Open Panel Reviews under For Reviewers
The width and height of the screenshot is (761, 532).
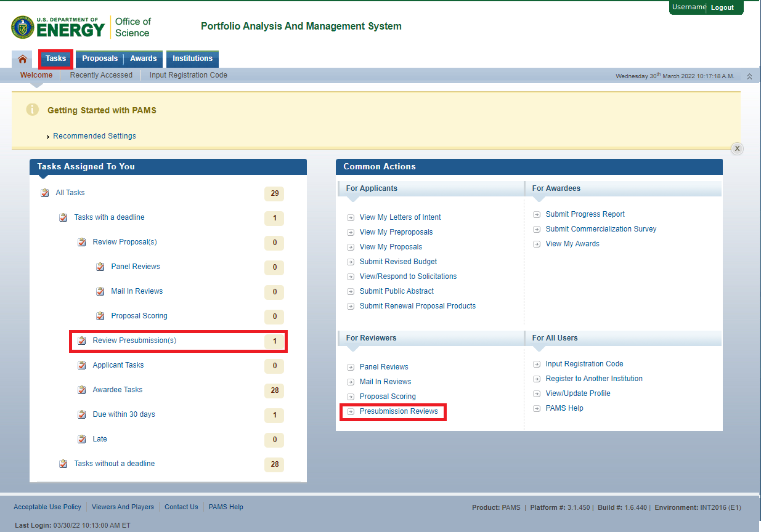pos(384,367)
